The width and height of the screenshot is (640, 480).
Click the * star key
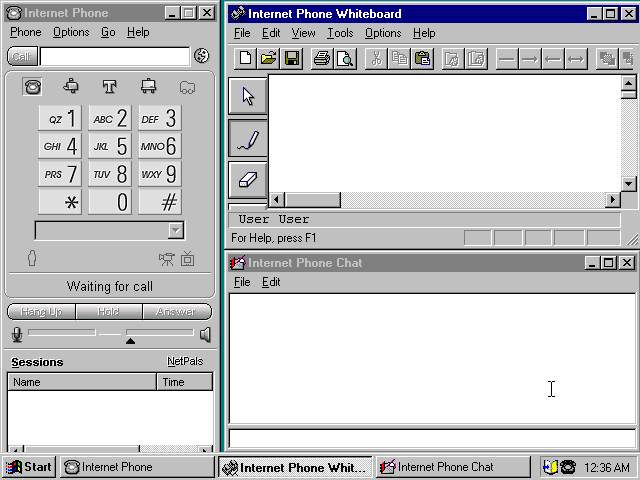(60, 202)
